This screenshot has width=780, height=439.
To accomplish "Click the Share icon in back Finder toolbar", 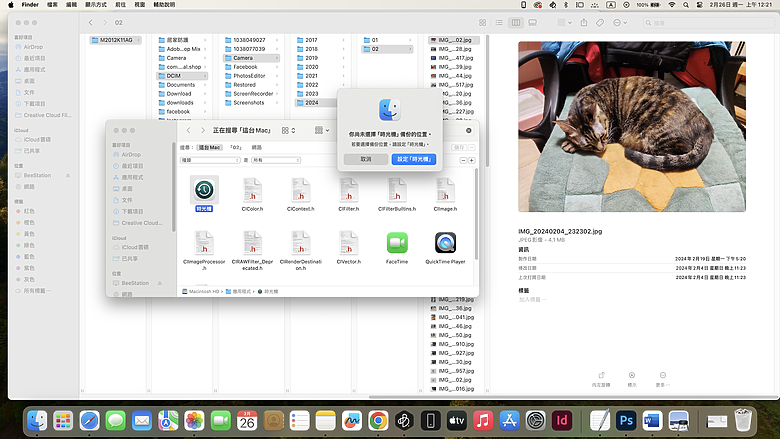I will [x=584, y=23].
